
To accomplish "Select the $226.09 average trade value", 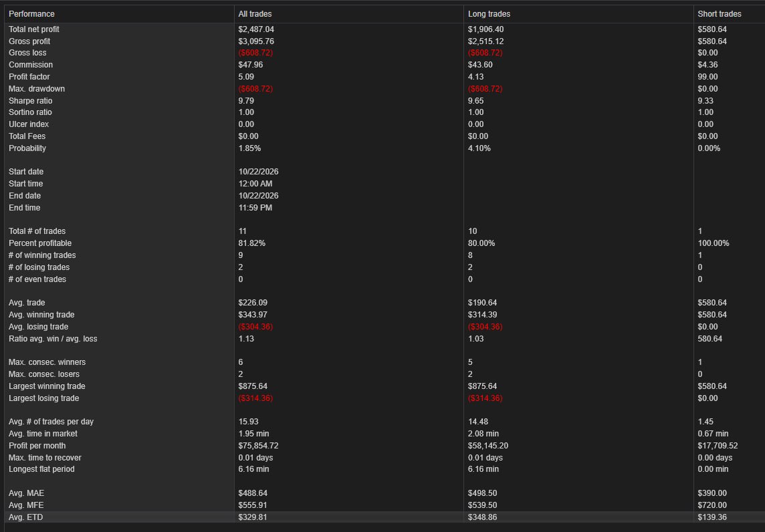I will coord(253,303).
